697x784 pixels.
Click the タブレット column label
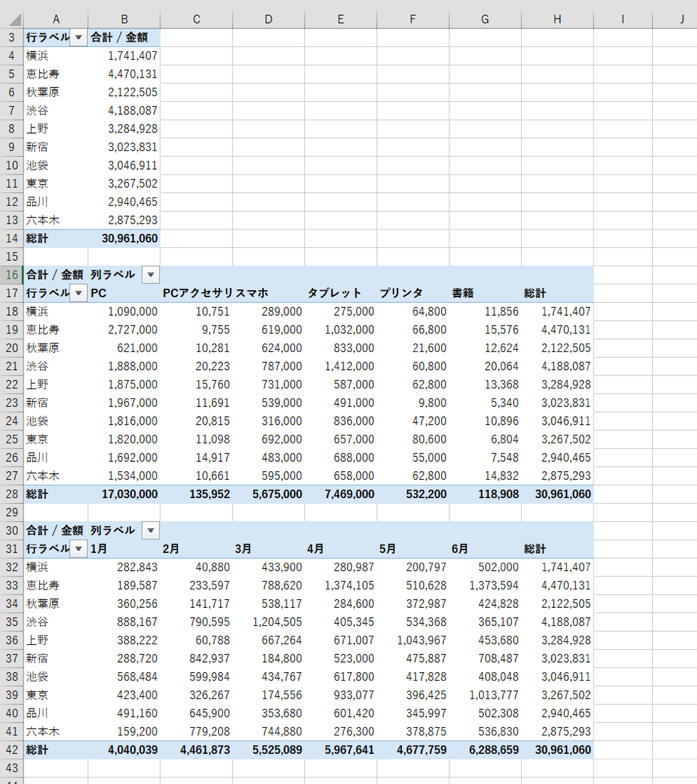click(x=334, y=293)
